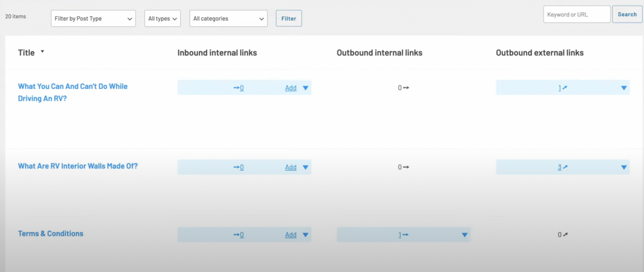
Task: Open the Terms & Conditions page link
Action: 51,233
